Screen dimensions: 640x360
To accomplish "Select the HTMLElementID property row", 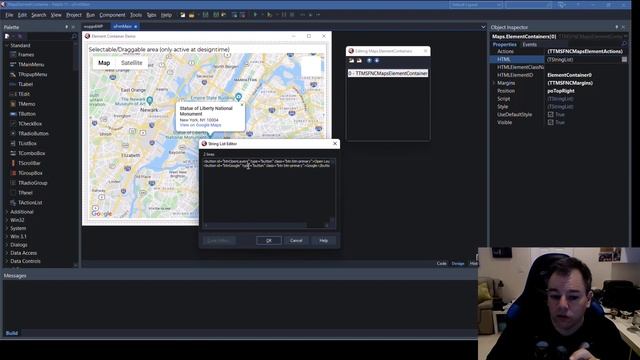I will click(558, 75).
